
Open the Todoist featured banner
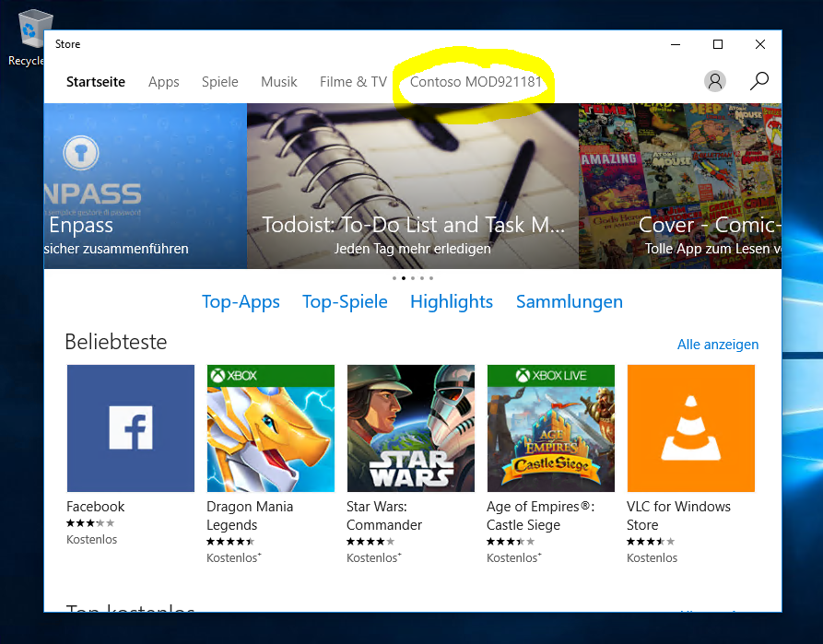point(413,186)
